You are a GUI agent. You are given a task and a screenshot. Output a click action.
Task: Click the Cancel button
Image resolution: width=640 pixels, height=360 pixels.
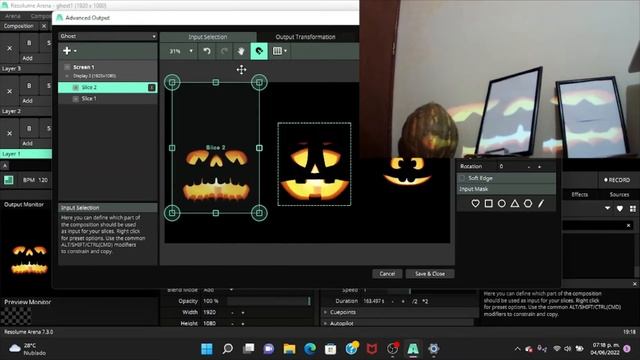click(x=387, y=274)
